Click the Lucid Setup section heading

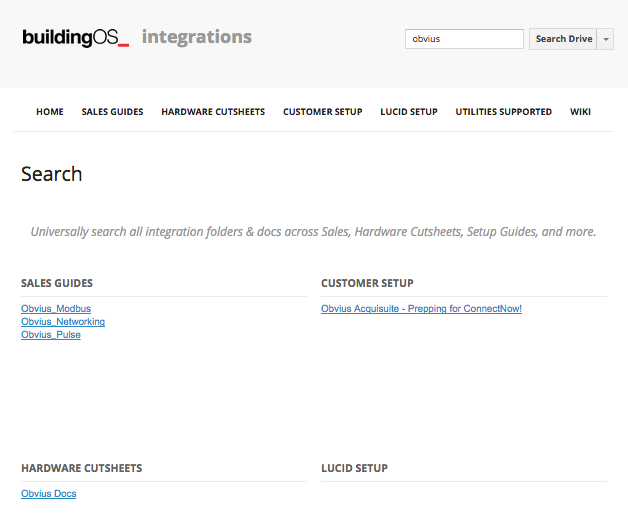coord(354,468)
